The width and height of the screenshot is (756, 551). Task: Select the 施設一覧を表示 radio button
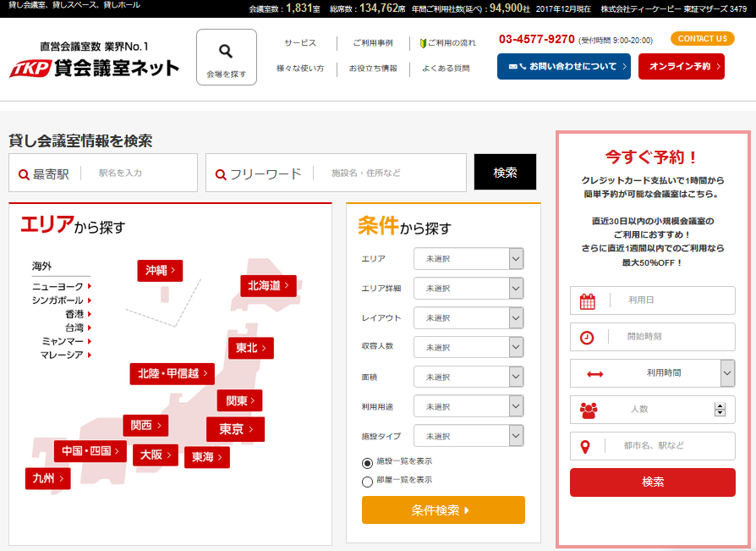click(367, 463)
